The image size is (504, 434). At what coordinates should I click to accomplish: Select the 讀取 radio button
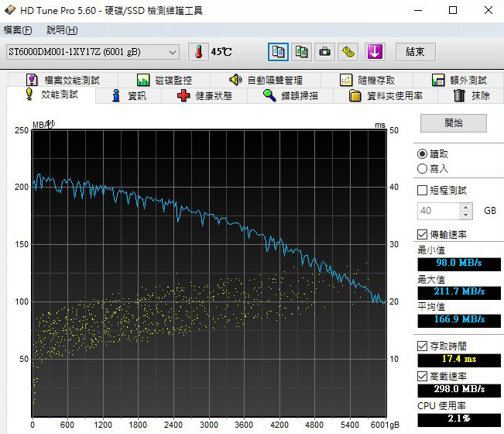(x=422, y=154)
